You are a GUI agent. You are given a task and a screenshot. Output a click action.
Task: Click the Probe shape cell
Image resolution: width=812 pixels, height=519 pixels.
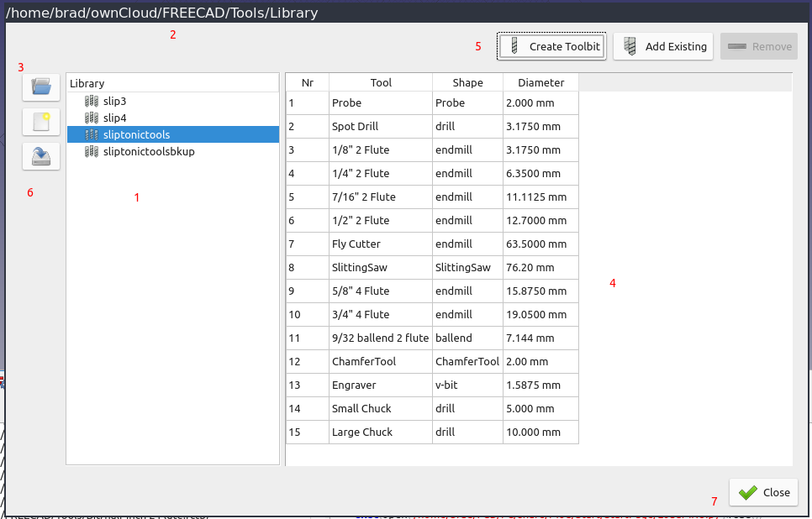click(467, 103)
